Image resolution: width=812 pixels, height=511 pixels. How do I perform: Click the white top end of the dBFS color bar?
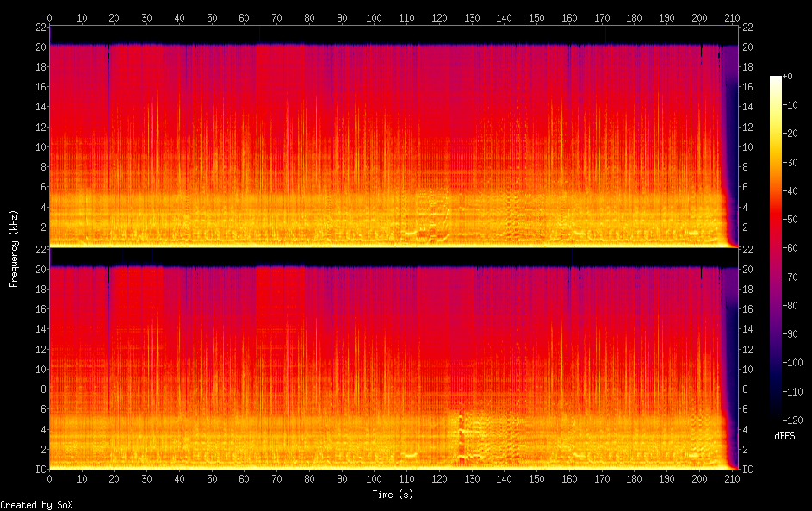(x=776, y=79)
